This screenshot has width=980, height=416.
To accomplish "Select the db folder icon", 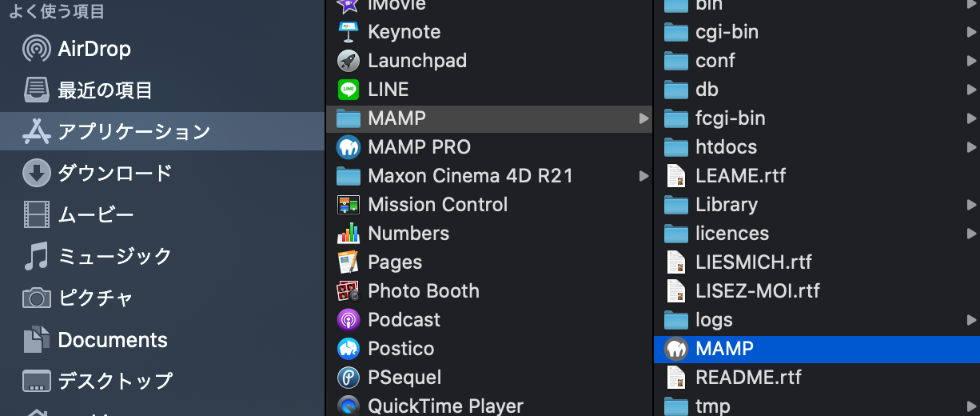I will [x=676, y=90].
